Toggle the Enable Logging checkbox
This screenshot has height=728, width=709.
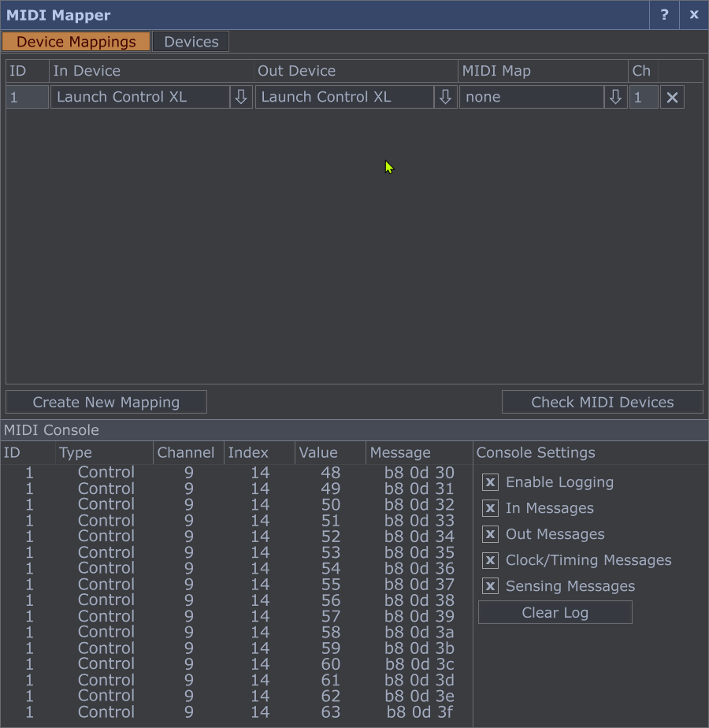(490, 482)
